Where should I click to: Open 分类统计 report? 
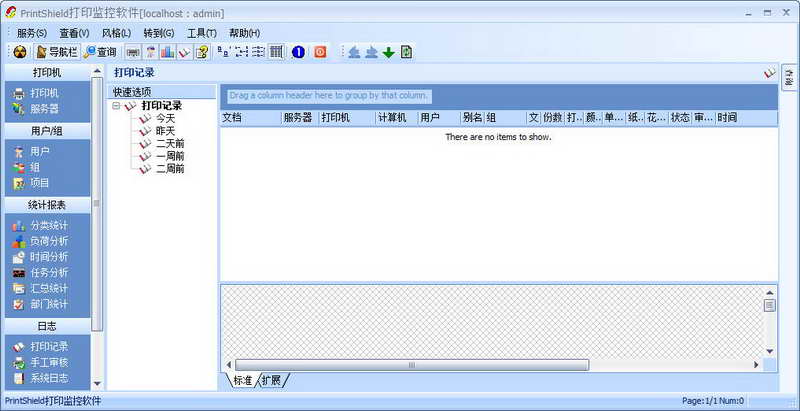[40, 225]
